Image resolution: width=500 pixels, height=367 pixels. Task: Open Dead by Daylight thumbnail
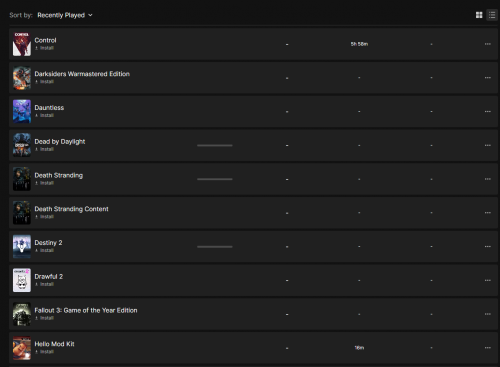(22, 145)
